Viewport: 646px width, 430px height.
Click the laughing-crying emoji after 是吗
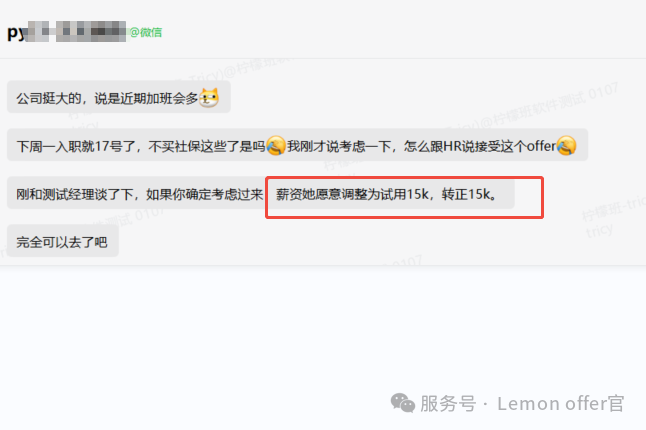[x=276, y=146]
